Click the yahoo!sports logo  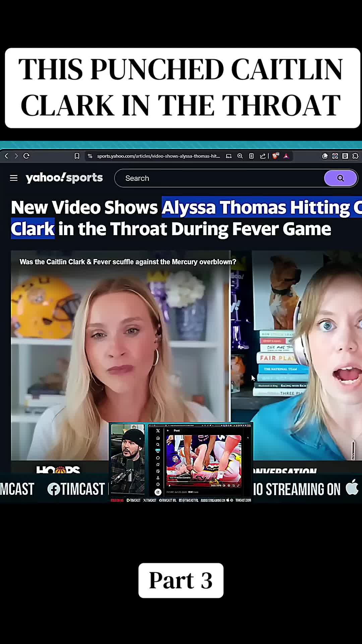point(64,178)
